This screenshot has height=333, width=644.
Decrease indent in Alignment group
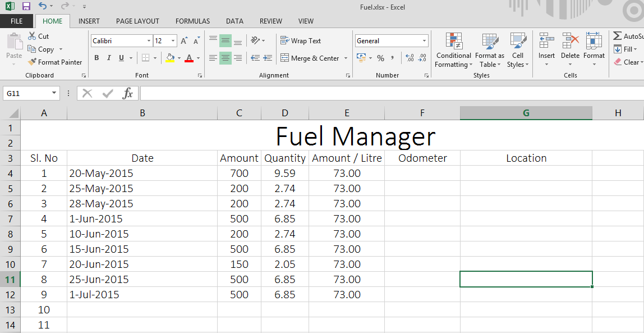255,58
